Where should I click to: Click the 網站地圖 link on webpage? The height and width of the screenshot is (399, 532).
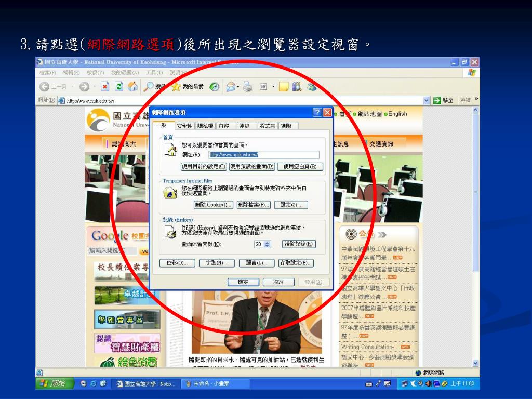tap(369, 114)
